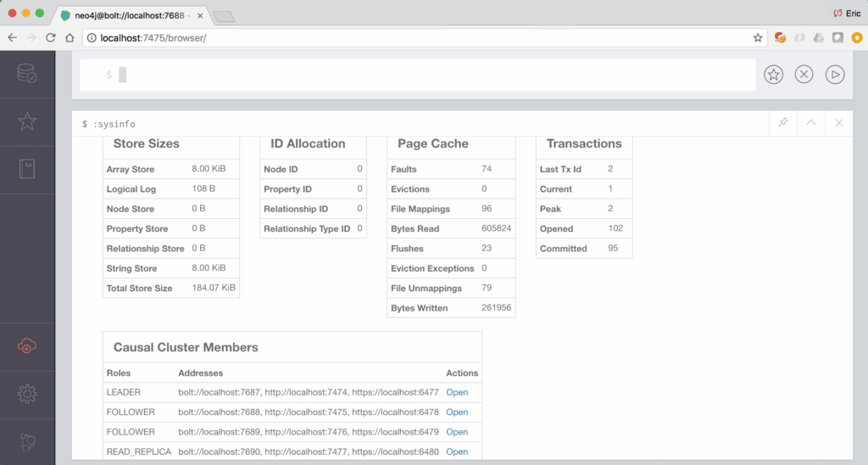The image size is (868, 465).
Task: Open the cloud sync sidebar icon
Action: point(26,346)
